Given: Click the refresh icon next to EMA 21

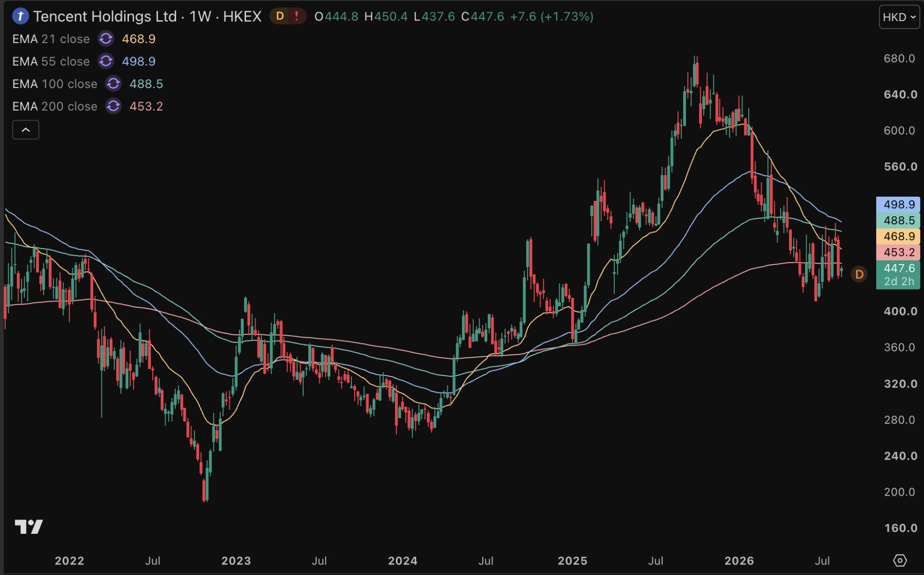Looking at the screenshot, I should tap(106, 39).
